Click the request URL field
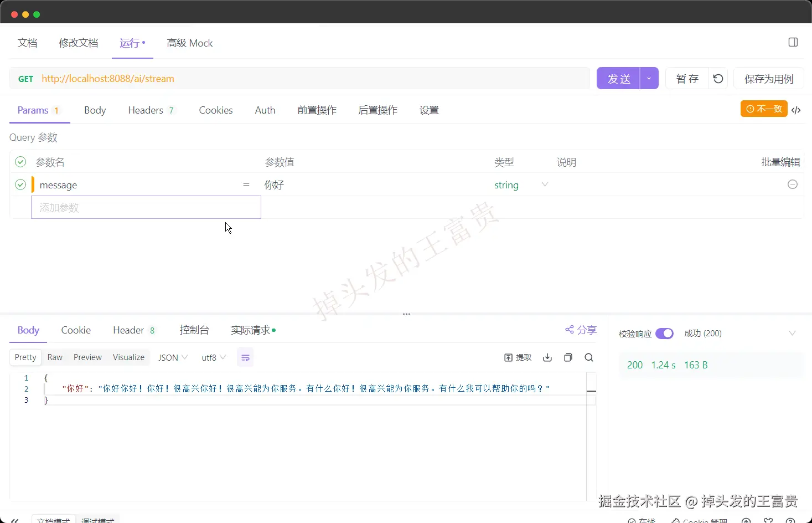 coord(299,79)
